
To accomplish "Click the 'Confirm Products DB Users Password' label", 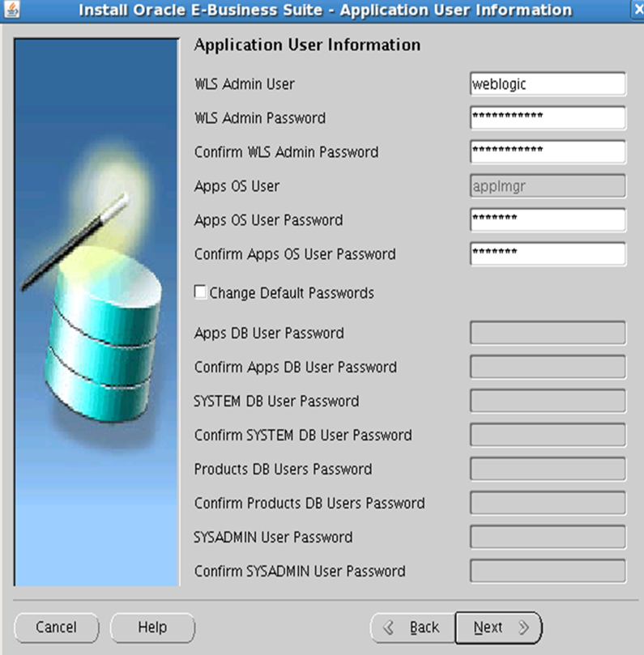I will (x=309, y=503).
